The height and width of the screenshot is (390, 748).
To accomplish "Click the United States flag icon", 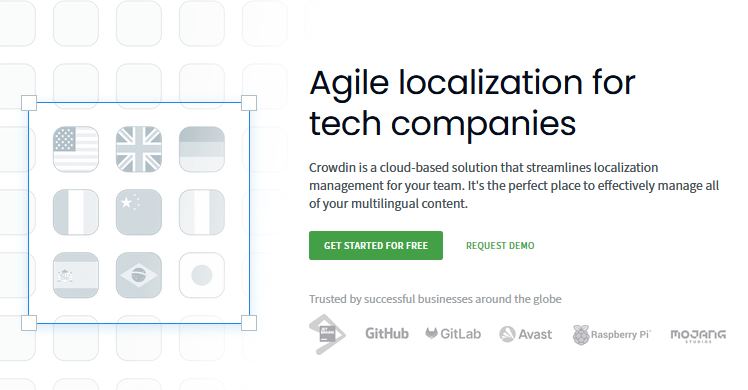I will (x=76, y=149).
